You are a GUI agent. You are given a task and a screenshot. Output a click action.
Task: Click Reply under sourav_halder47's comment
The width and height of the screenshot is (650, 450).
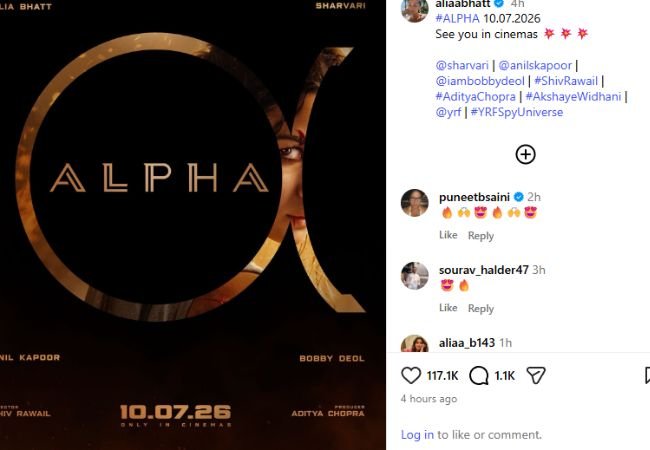tap(481, 308)
